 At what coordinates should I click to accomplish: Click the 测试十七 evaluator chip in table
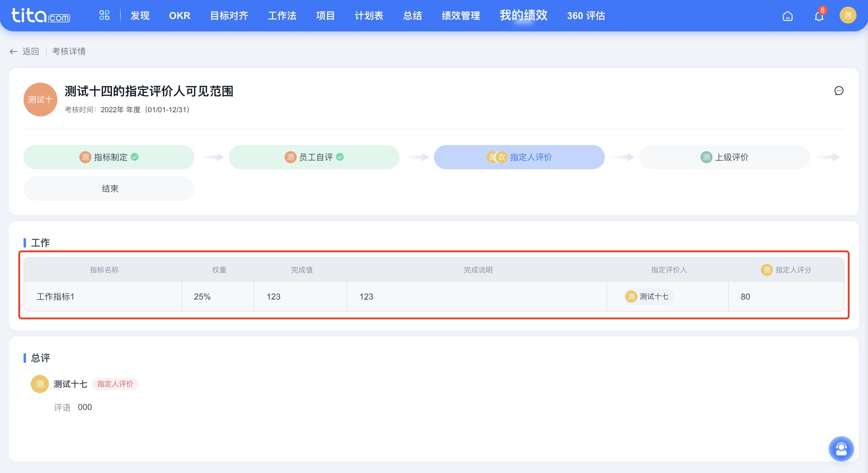648,297
